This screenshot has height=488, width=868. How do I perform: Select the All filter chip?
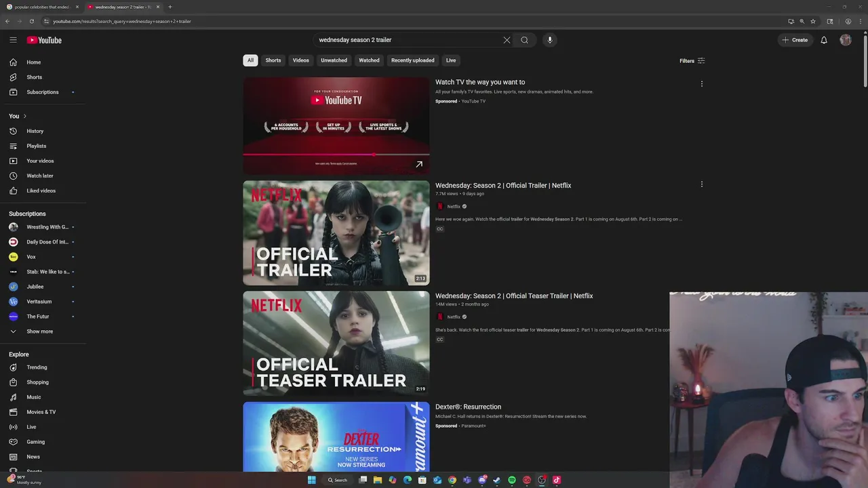tap(250, 60)
